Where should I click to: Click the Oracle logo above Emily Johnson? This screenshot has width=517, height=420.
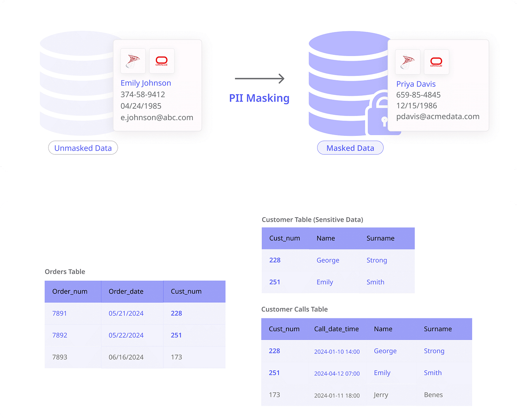162,61
